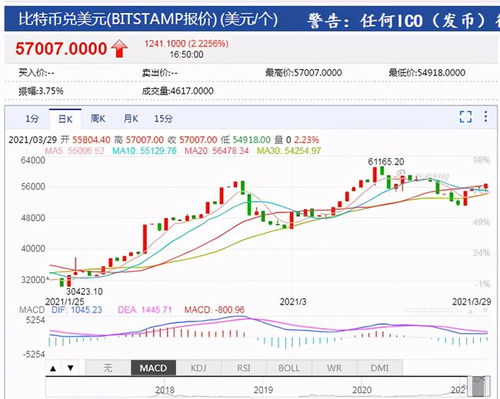Screen dimensions: 500x399
Task: Click 2019 on the overview timeline
Action: [x=263, y=390]
